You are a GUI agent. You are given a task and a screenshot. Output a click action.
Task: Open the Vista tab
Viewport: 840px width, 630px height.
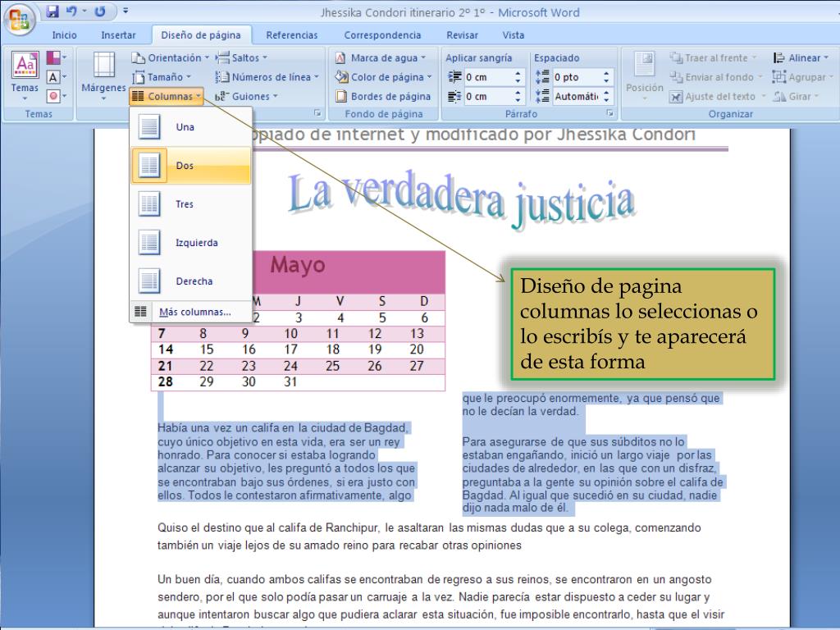pyautogui.click(x=514, y=35)
